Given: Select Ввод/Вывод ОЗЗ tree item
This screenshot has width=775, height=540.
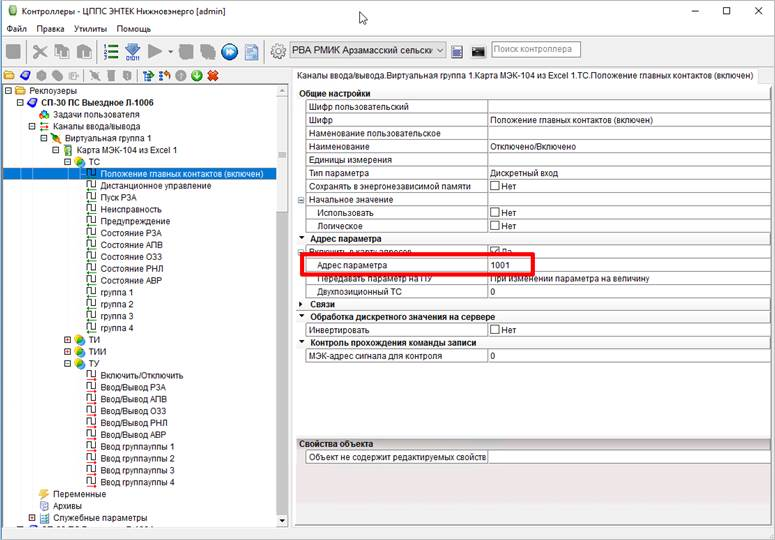Looking at the screenshot, I should (133, 411).
